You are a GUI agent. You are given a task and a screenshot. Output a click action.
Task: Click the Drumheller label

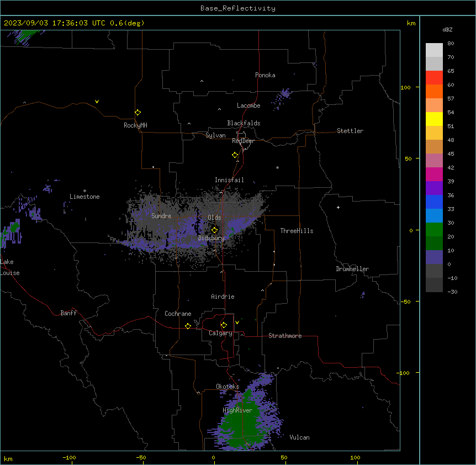coord(352,269)
